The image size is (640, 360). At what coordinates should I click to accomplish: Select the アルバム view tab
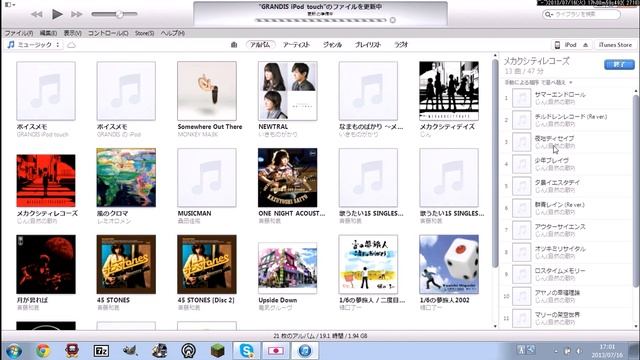coord(260,44)
